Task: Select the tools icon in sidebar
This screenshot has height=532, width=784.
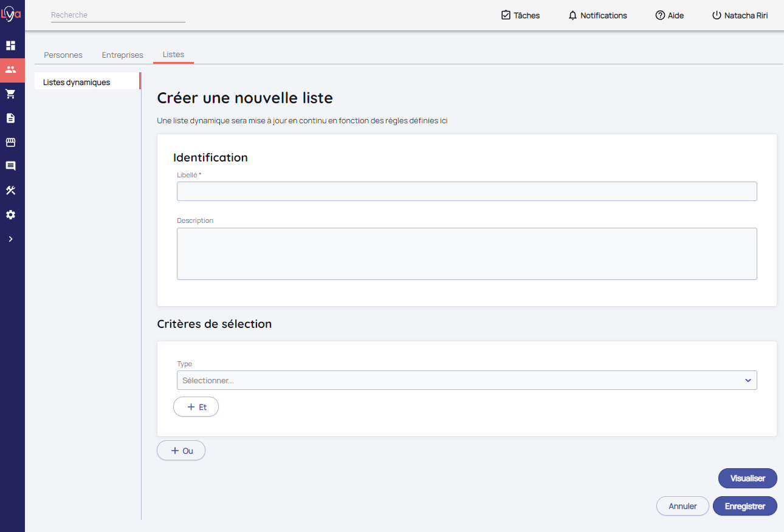Action: pyautogui.click(x=10, y=191)
